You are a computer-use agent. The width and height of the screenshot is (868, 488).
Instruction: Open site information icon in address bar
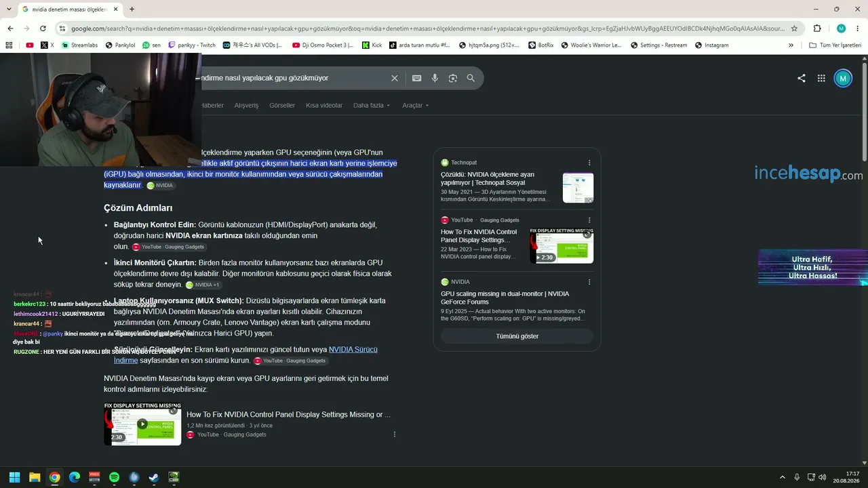[62, 28]
